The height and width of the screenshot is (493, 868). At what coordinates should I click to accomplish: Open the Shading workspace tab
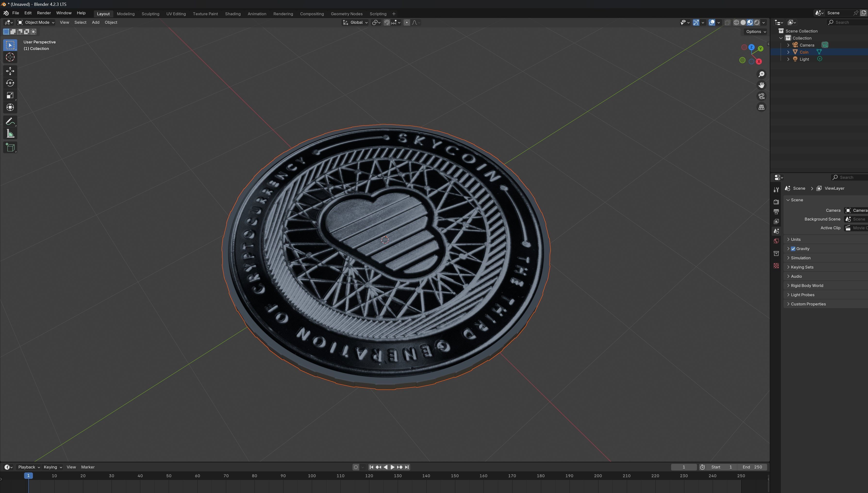click(233, 14)
